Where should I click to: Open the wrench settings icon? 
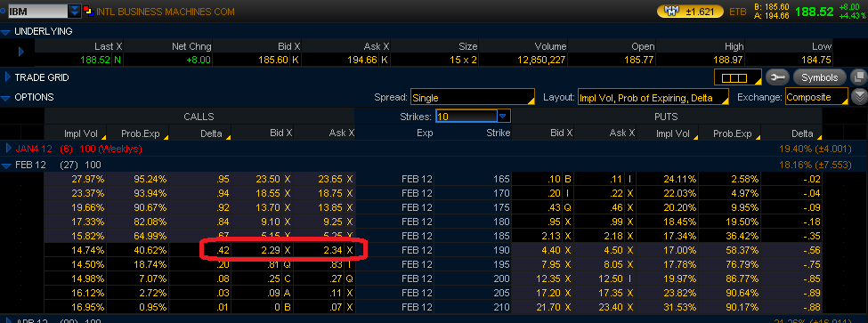pos(778,77)
